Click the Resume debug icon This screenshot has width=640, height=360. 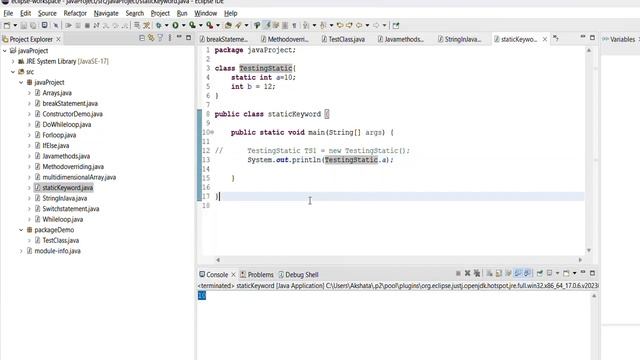pyautogui.click(x=68, y=25)
